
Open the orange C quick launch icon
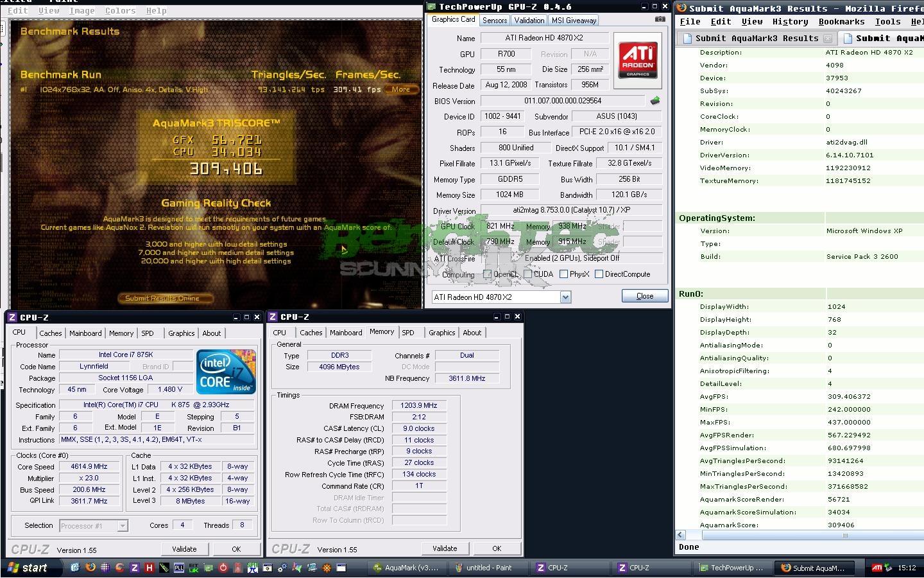119,568
